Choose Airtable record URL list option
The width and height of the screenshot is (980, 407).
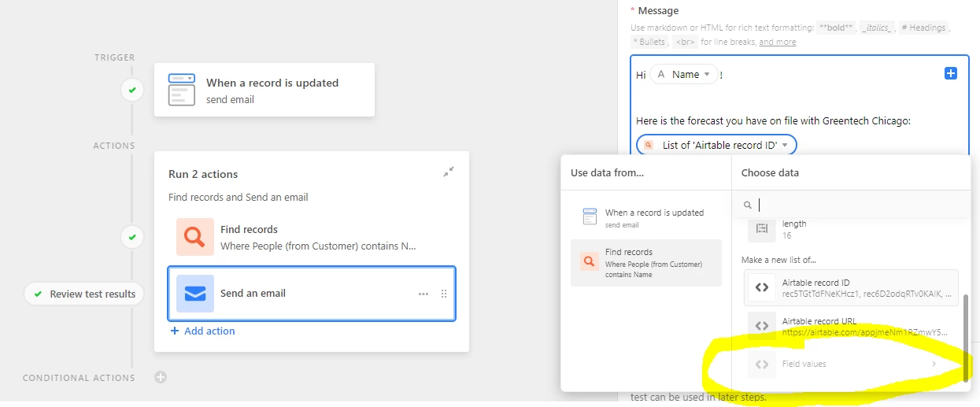tap(851, 325)
